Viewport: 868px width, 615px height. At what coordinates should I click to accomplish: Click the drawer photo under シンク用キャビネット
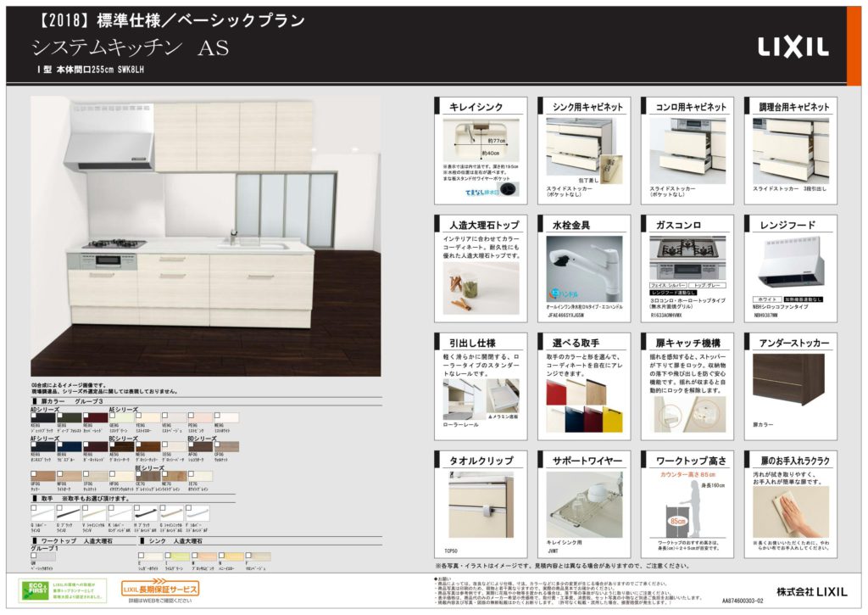(584, 151)
